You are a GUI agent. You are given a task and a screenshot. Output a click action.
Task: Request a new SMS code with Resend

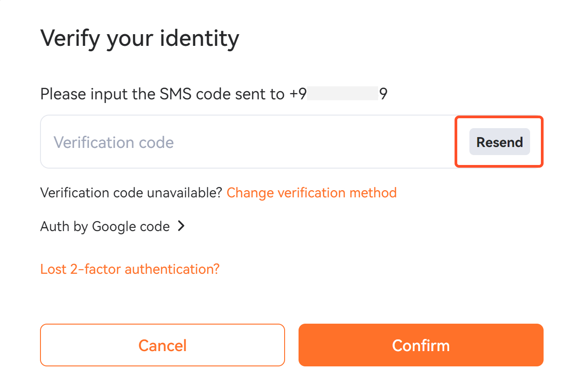pos(500,142)
